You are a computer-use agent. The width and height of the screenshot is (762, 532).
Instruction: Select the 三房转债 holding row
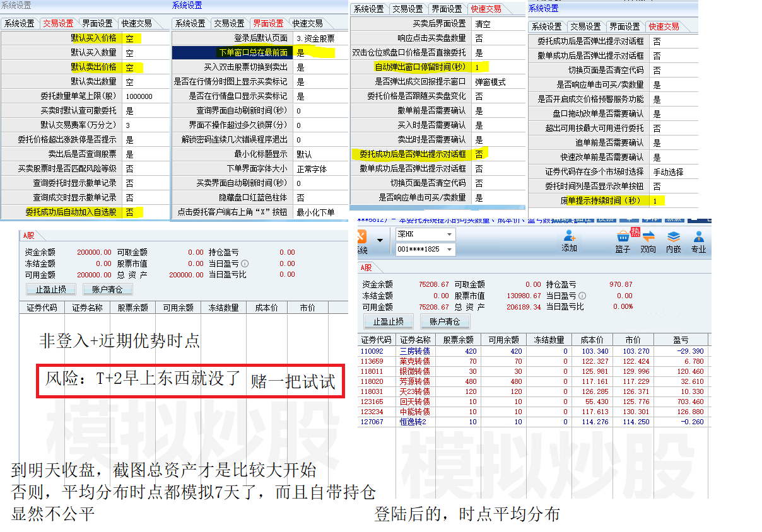point(534,351)
